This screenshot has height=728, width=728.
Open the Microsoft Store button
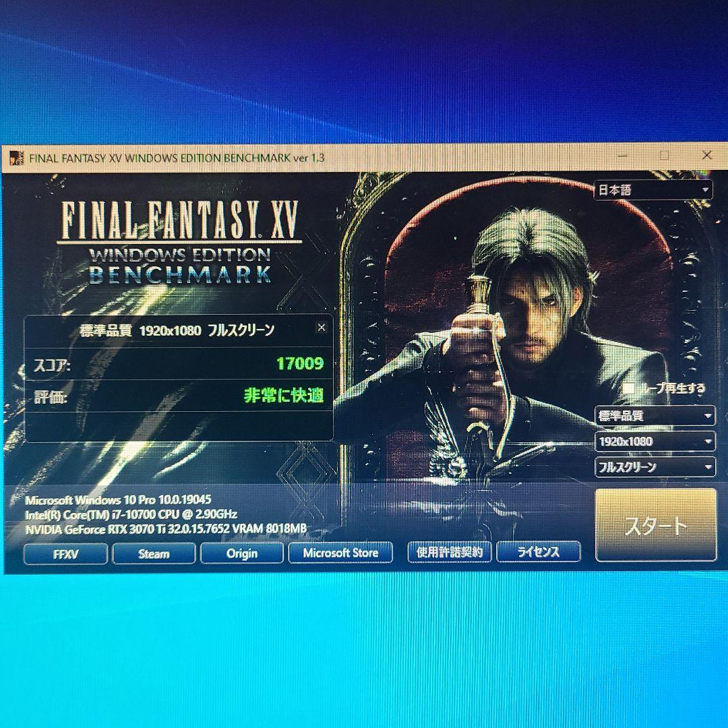[340, 553]
